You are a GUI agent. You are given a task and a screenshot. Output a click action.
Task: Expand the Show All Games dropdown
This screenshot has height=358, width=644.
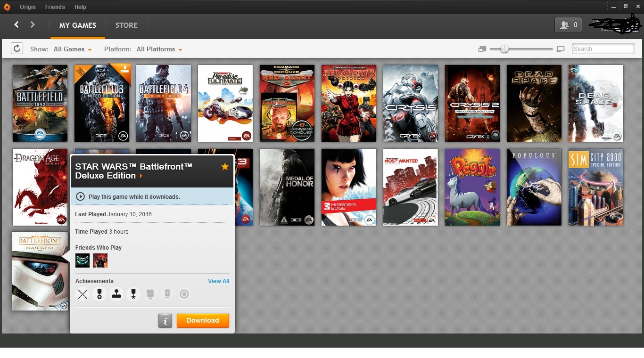73,49
